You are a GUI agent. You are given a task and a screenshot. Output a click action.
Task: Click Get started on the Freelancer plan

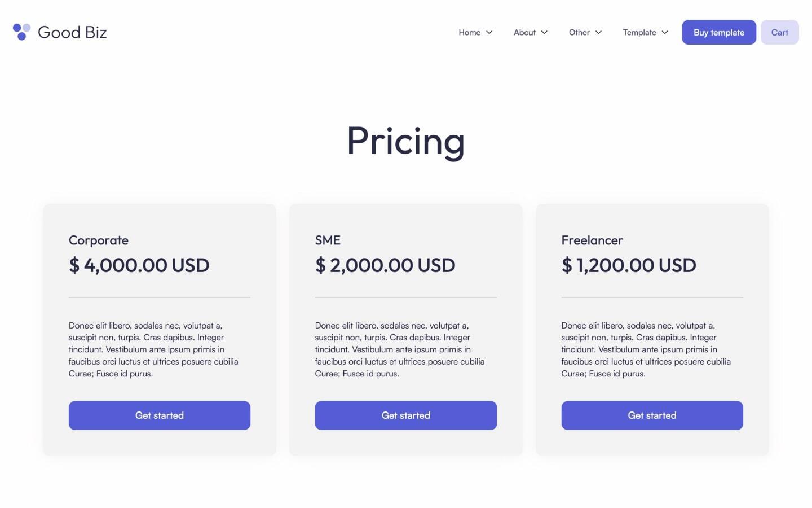pyautogui.click(x=652, y=415)
